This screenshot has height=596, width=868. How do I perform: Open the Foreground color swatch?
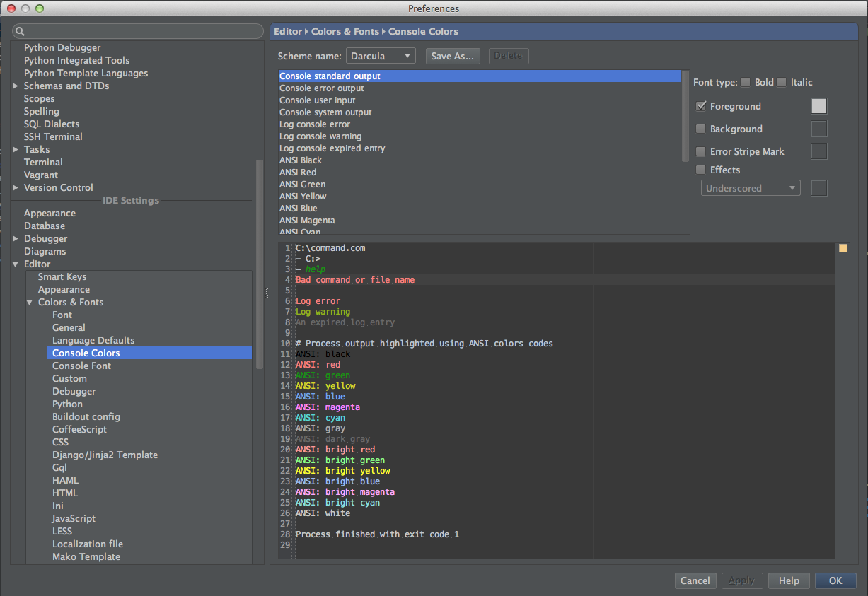(818, 106)
